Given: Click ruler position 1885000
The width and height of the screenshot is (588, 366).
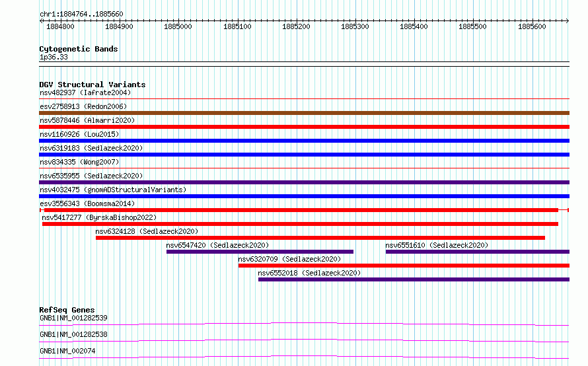Looking at the screenshot, I should point(178,26).
